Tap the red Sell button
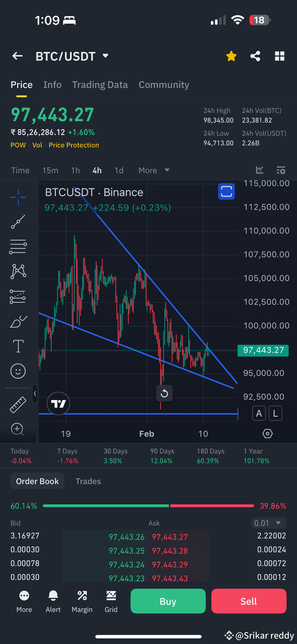The height and width of the screenshot is (644, 297). coord(249,601)
